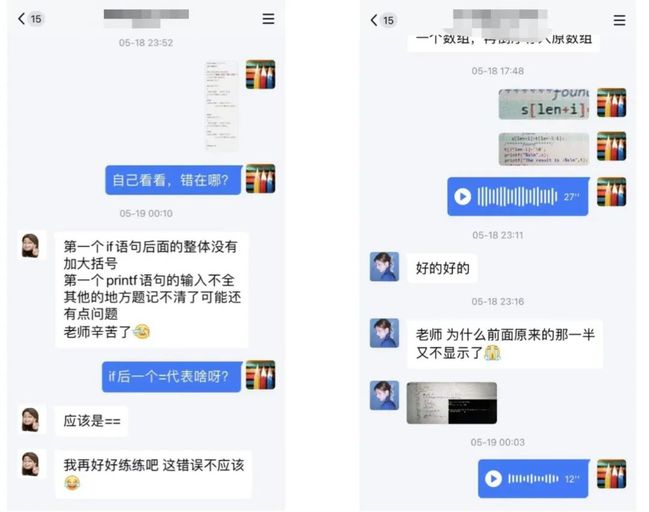The image size is (649, 512).
Task: Tap blue avatar beside 好的好的 message
Action: coord(384,267)
